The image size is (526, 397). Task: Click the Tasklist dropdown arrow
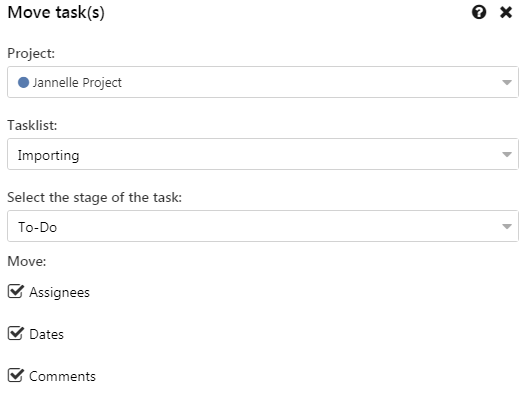click(507, 154)
